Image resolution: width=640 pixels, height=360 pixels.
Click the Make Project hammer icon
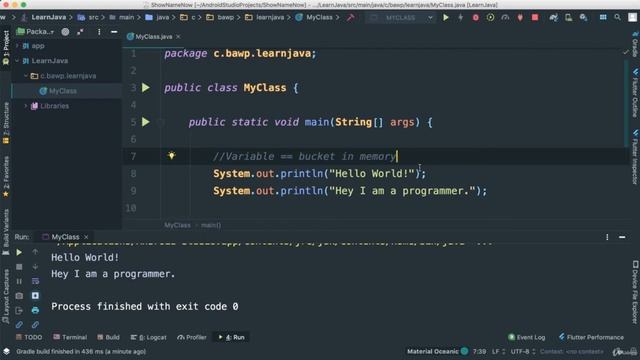click(351, 18)
